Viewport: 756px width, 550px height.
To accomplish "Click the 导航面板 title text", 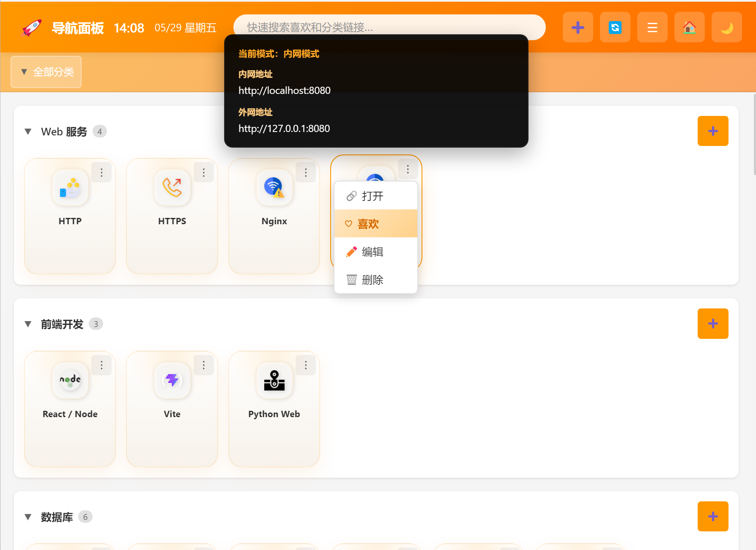I will click(x=78, y=28).
